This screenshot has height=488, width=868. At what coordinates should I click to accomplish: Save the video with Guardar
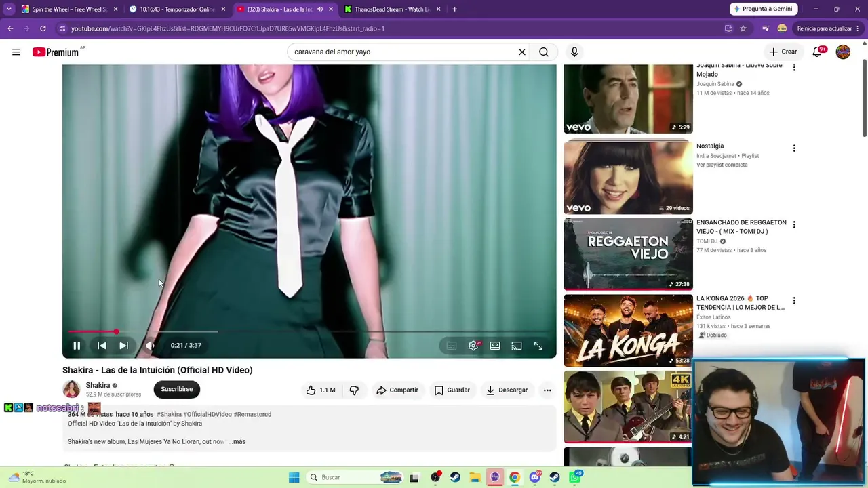tap(452, 390)
